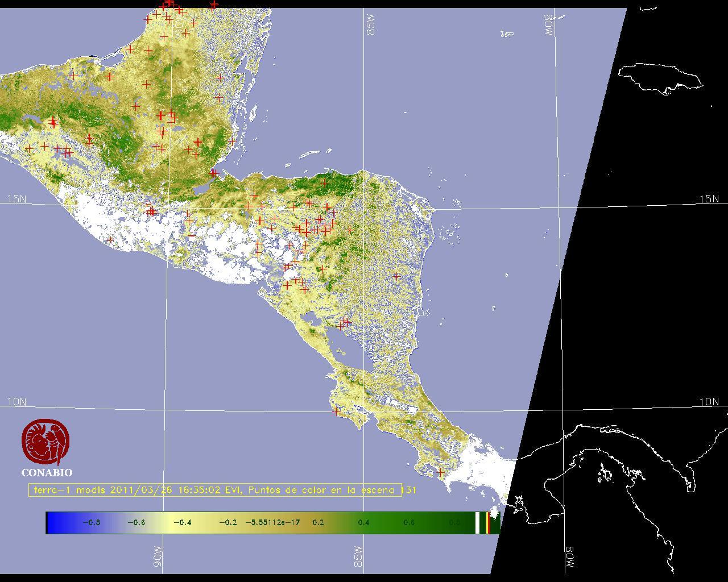Click the Jamaica island outline
This screenshot has width=728, height=582.
660,78
